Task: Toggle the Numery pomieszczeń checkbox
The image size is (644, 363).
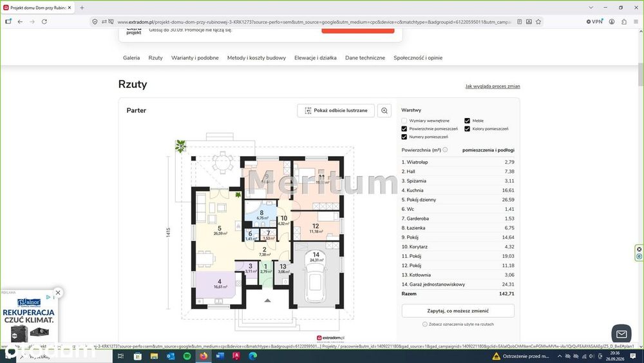Action: click(x=404, y=137)
